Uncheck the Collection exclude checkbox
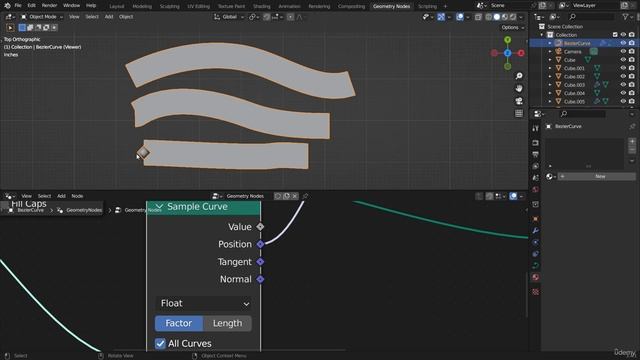Viewport: 640px width, 360px height. (615, 35)
